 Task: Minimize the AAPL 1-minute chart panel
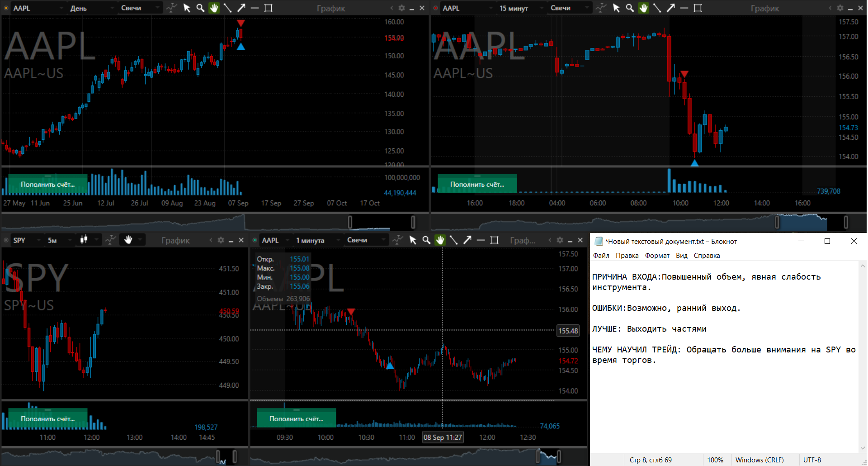click(570, 241)
